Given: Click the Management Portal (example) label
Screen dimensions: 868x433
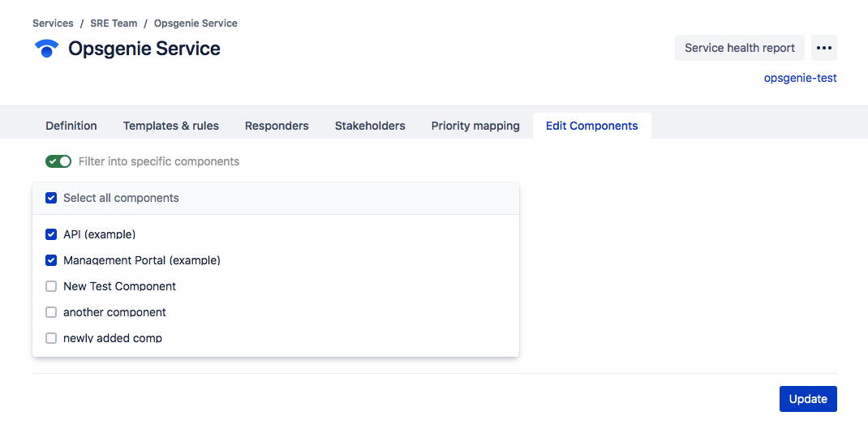Looking at the screenshot, I should pyautogui.click(x=142, y=260).
